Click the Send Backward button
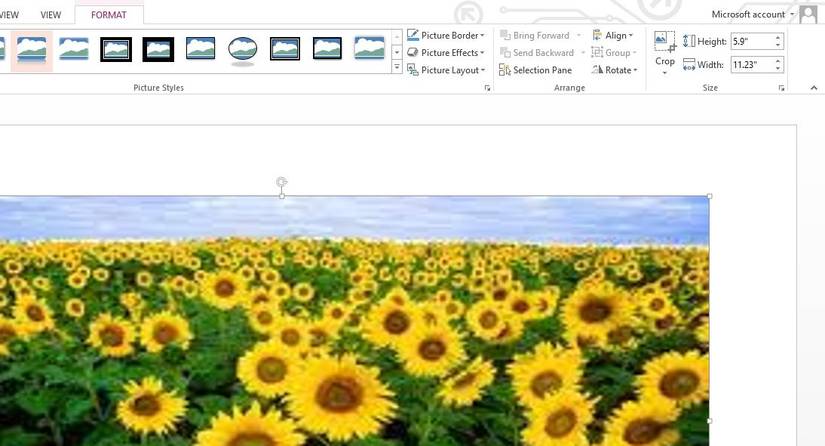 537,53
